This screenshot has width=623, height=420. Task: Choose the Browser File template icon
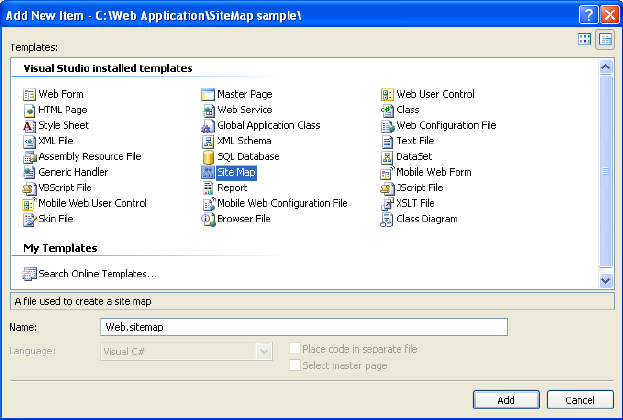[x=208, y=219]
